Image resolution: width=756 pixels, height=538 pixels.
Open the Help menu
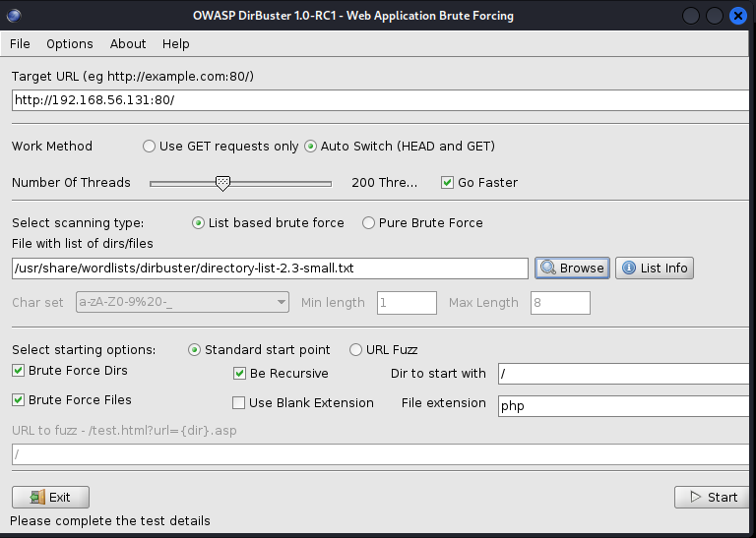click(x=175, y=44)
